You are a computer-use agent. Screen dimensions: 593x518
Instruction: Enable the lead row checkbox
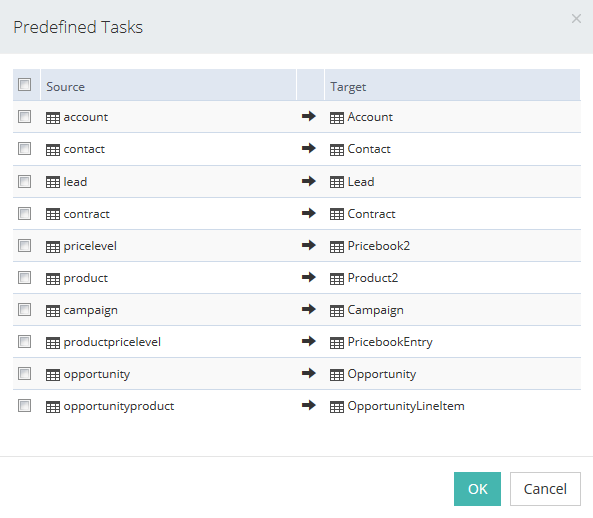click(x=25, y=181)
